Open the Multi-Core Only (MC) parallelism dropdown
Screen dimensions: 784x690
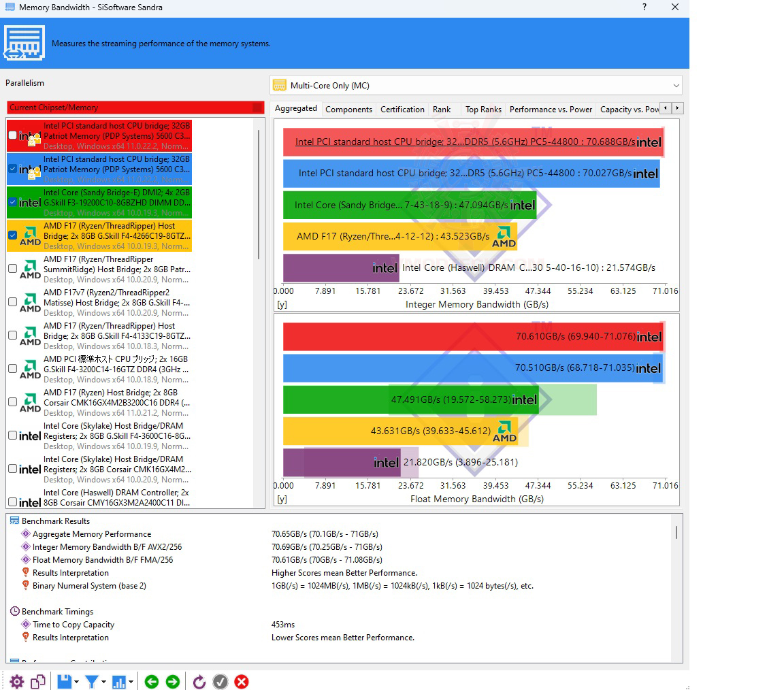[x=476, y=86]
